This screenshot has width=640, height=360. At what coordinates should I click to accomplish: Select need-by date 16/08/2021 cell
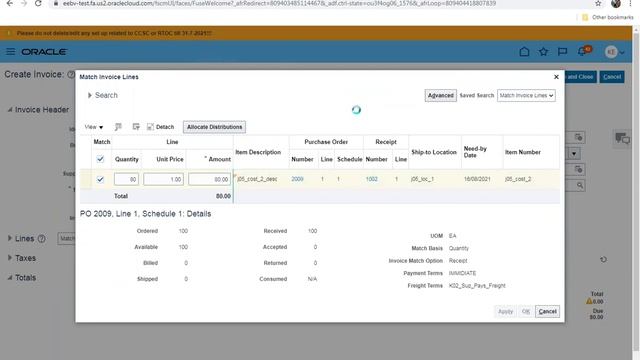pos(477,179)
